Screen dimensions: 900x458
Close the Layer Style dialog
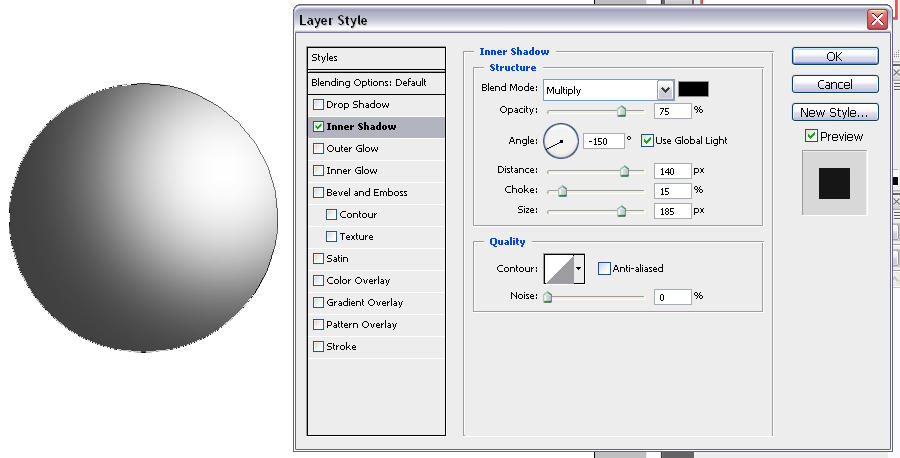(x=877, y=20)
